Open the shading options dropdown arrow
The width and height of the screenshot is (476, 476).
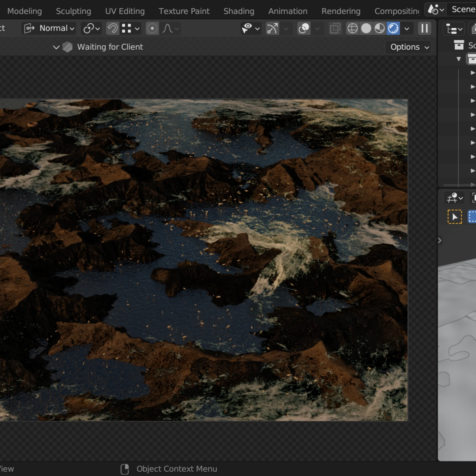[407, 29]
